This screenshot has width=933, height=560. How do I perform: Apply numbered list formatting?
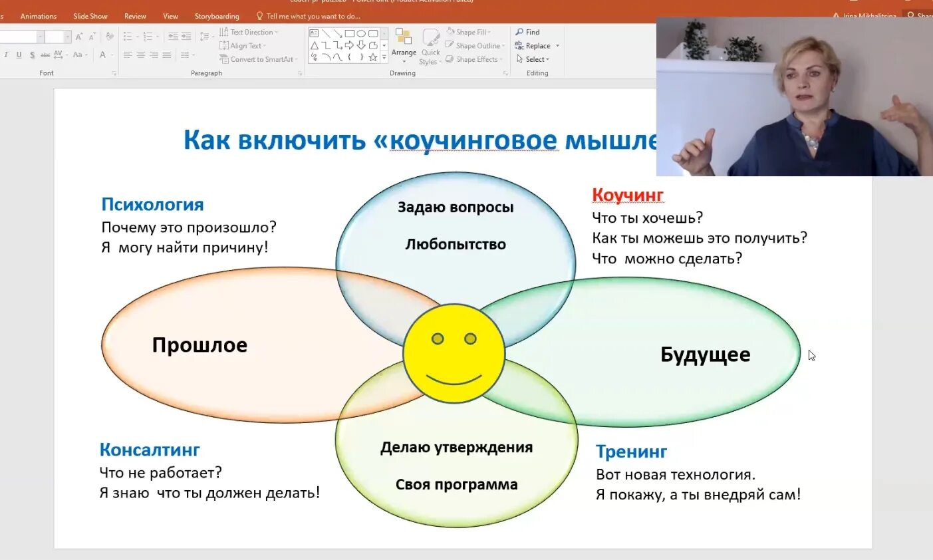(x=148, y=37)
